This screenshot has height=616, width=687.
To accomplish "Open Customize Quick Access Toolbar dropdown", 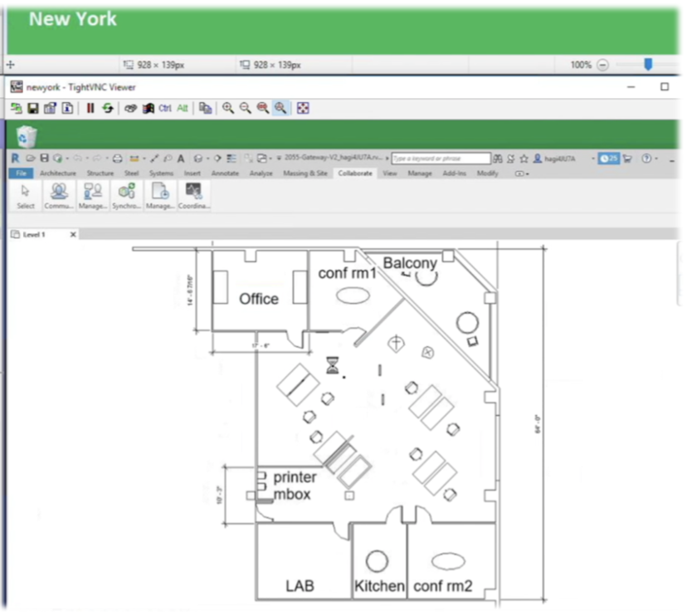I will click(x=279, y=159).
